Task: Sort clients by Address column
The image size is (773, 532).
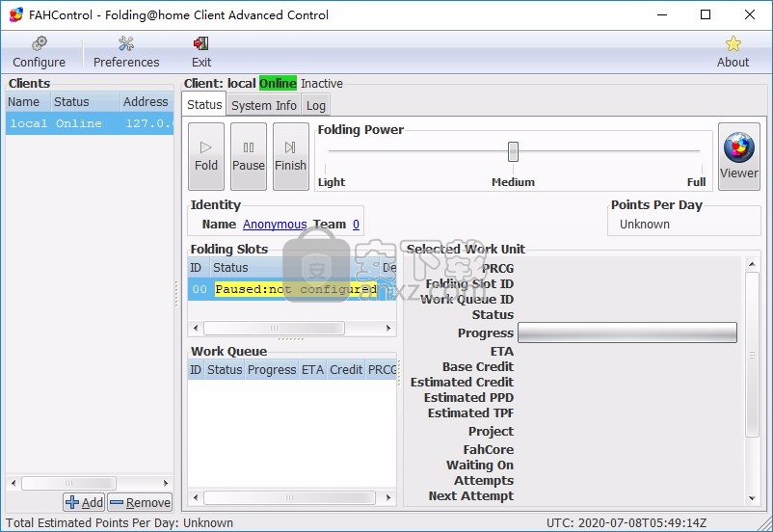Action: coord(147,101)
